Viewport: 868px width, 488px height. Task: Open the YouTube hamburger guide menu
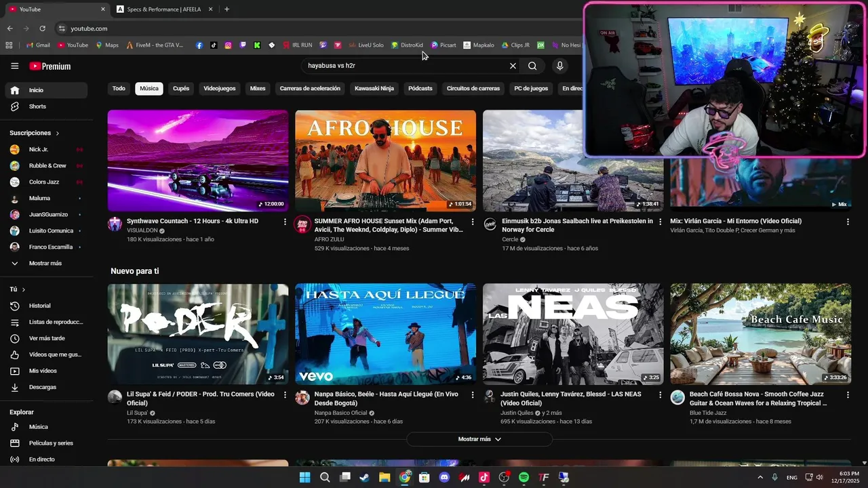(x=14, y=66)
